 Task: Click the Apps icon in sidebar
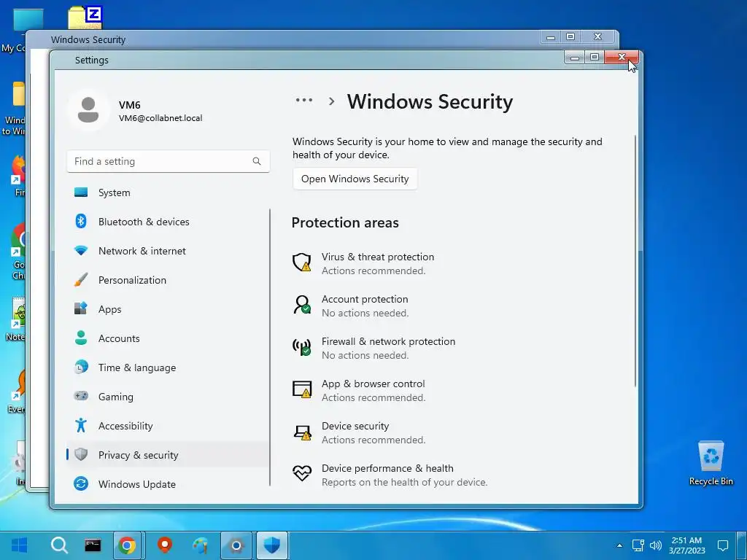[x=81, y=308]
